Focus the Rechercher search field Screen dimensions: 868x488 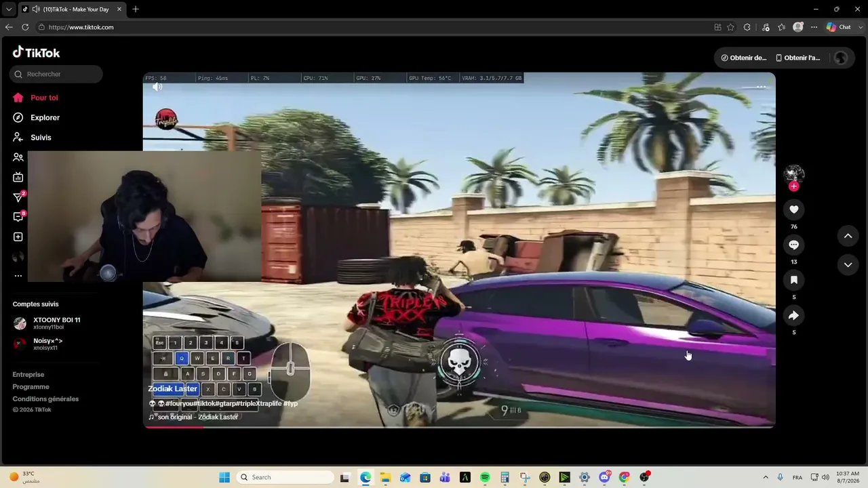point(56,74)
